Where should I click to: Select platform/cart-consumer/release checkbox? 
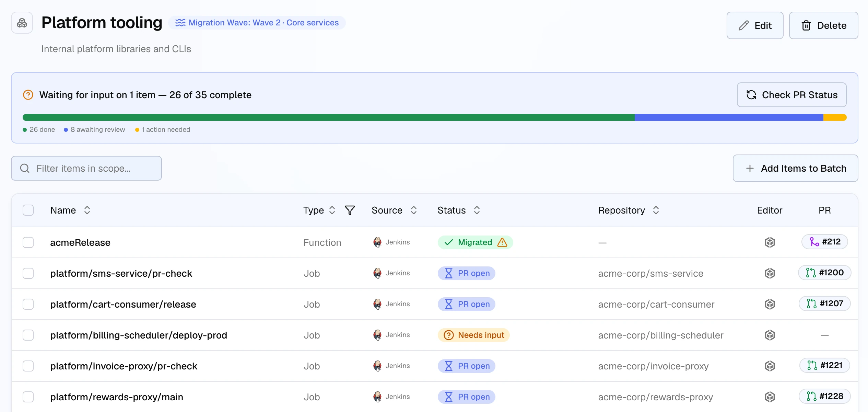coord(28,304)
